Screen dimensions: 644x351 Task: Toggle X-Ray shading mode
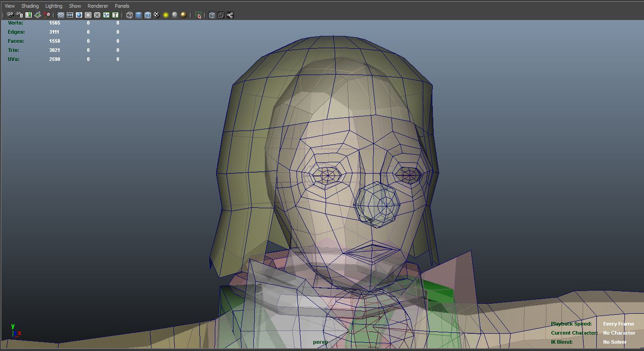tap(212, 15)
